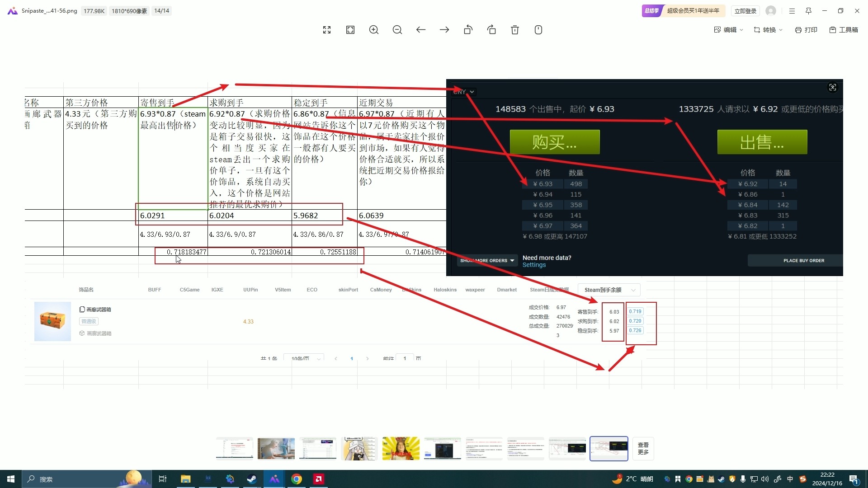Open the Steam taskbar icon
The width and height of the screenshot is (868, 488).
(x=252, y=479)
